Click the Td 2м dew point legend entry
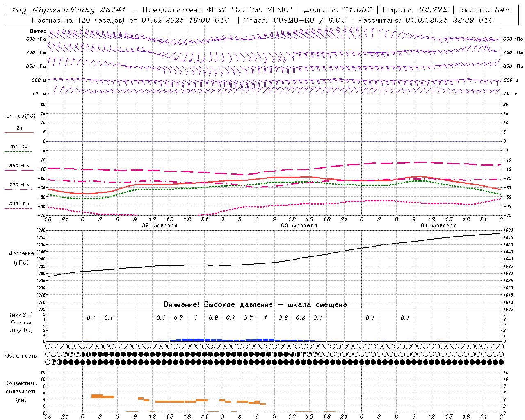Image resolution: width=525 pixels, height=420 pixels. coord(19,147)
